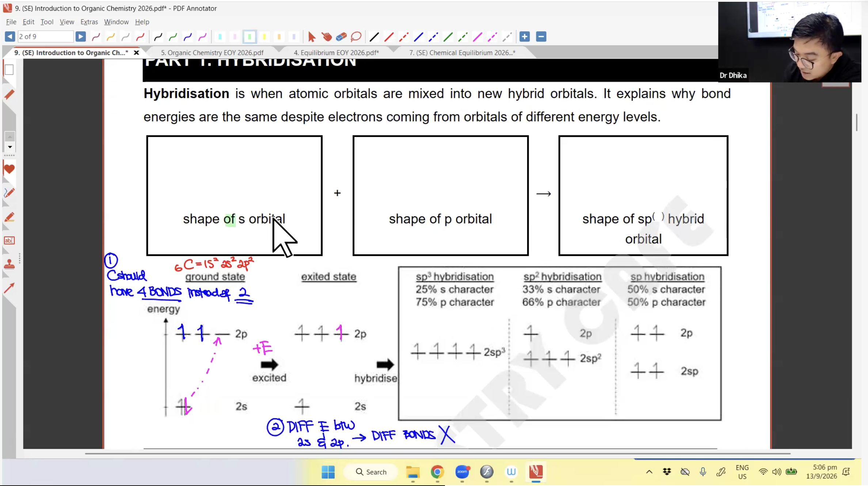
Task: Go to next page arrow button
Action: pos(80,37)
